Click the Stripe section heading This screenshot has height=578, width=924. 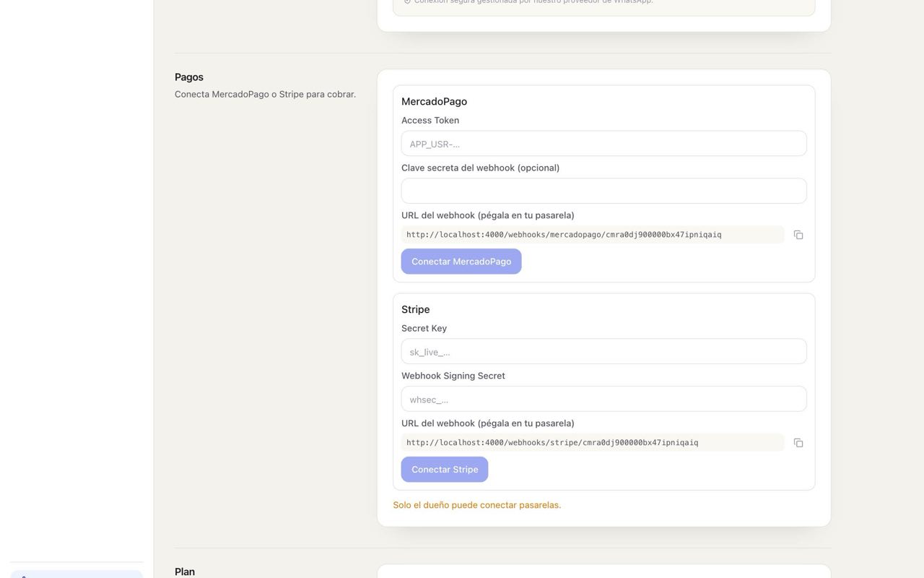point(416,310)
